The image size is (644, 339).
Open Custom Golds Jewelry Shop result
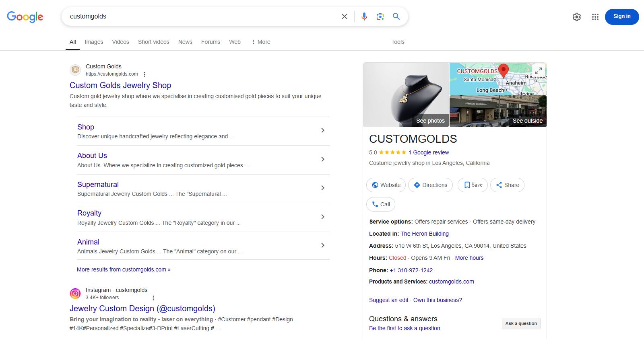coord(120,85)
